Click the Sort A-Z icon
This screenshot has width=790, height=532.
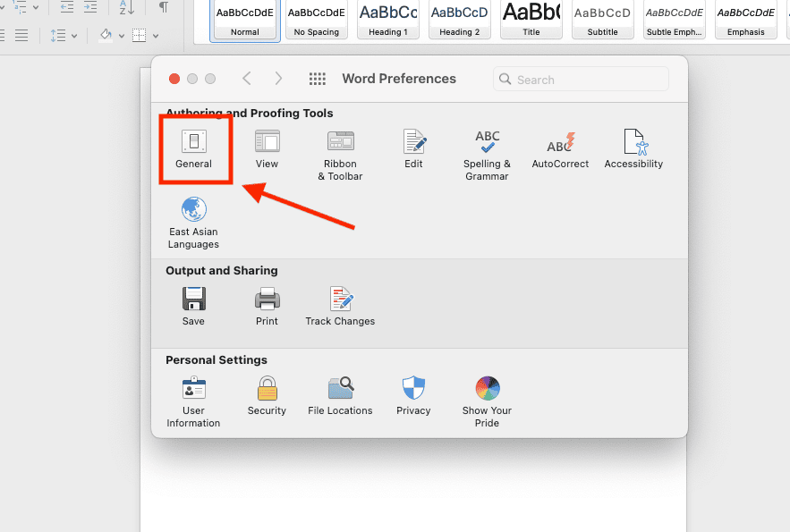click(x=126, y=7)
